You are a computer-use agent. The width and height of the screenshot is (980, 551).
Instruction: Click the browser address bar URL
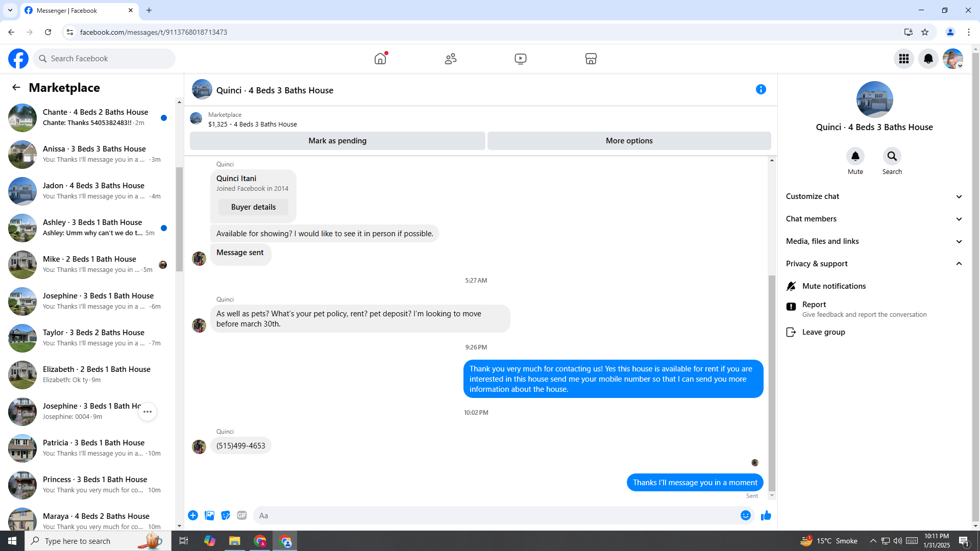click(153, 32)
